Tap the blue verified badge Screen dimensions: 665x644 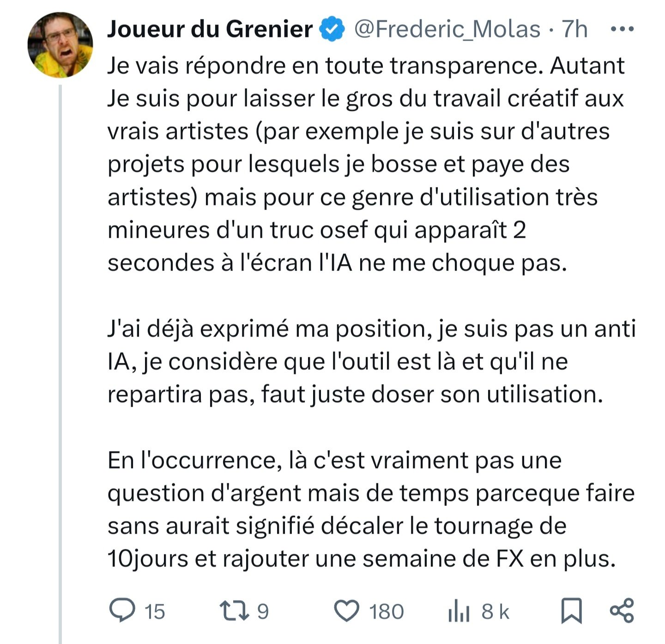tap(332, 29)
